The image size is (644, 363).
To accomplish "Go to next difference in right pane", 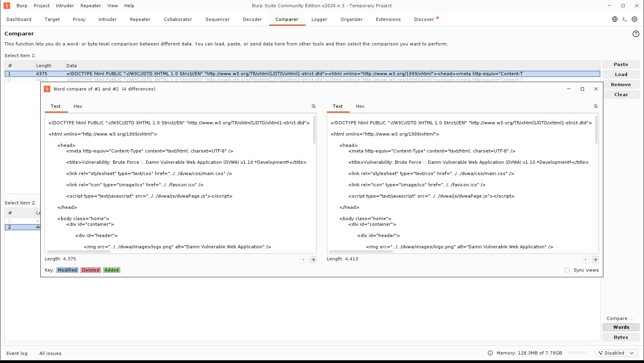I will click(595, 260).
